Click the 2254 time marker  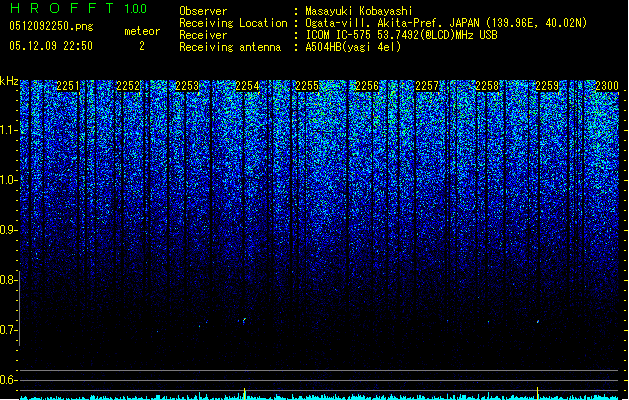[247, 86]
